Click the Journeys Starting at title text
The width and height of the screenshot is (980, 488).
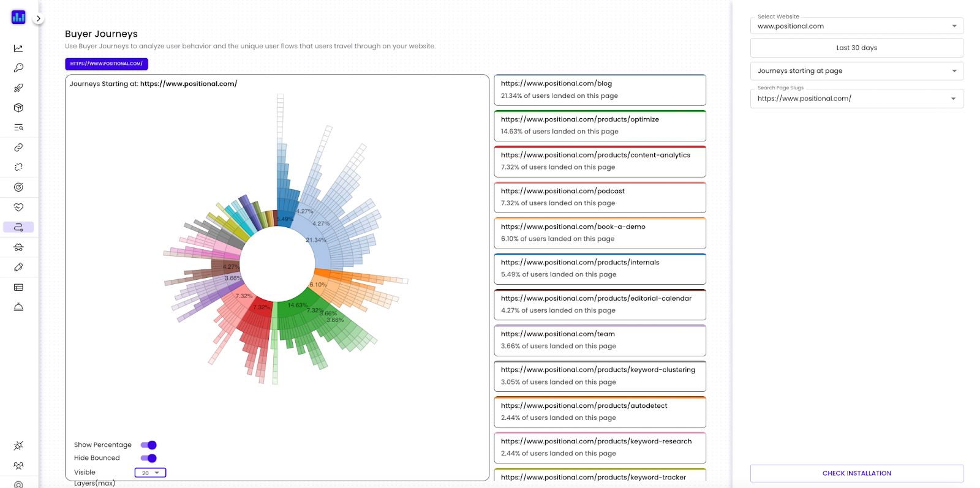click(x=153, y=84)
